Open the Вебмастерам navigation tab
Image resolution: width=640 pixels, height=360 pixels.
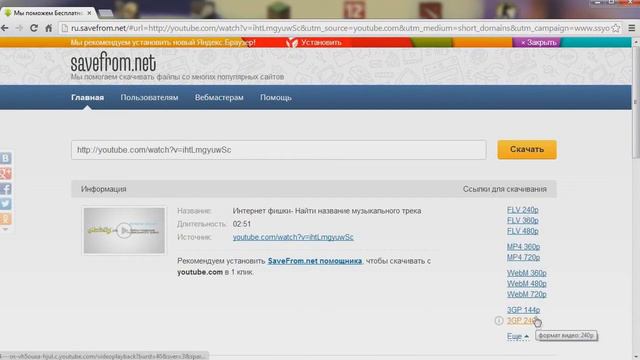[x=219, y=98]
